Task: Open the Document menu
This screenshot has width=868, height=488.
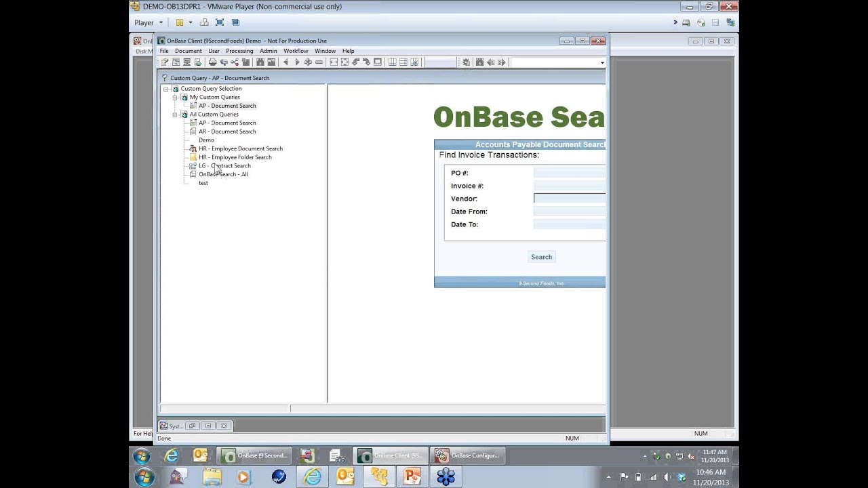Action: pyautogui.click(x=188, y=51)
